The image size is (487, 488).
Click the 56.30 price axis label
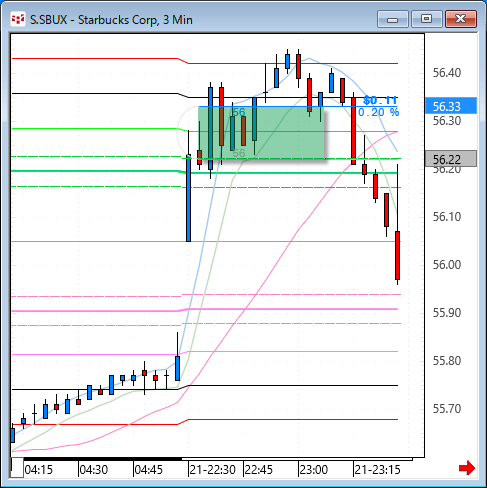coord(447,121)
